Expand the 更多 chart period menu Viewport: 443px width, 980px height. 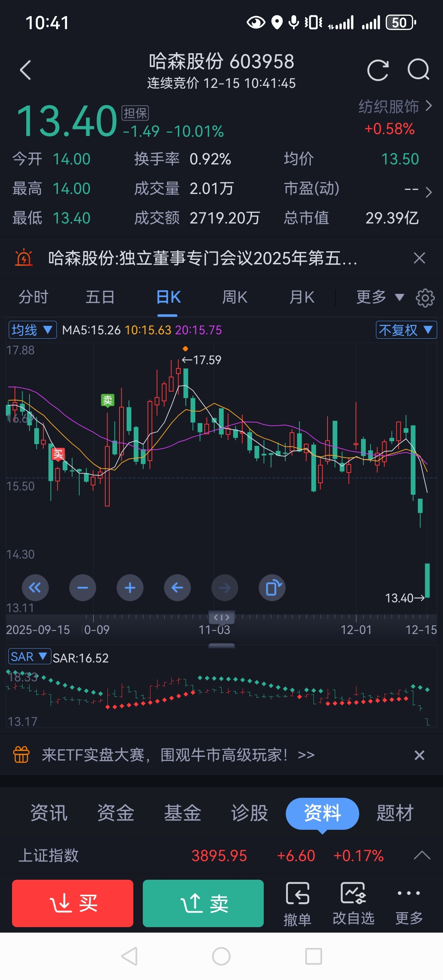tap(379, 297)
